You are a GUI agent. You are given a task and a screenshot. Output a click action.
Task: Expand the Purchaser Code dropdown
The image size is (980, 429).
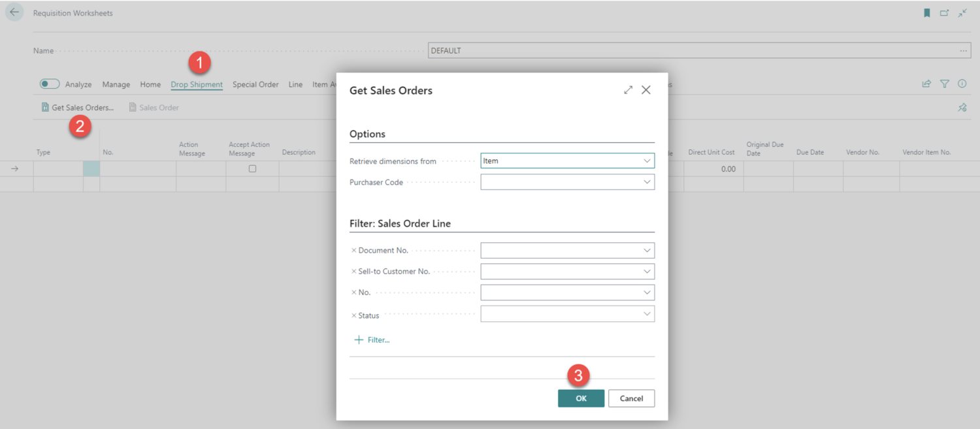[x=647, y=182]
